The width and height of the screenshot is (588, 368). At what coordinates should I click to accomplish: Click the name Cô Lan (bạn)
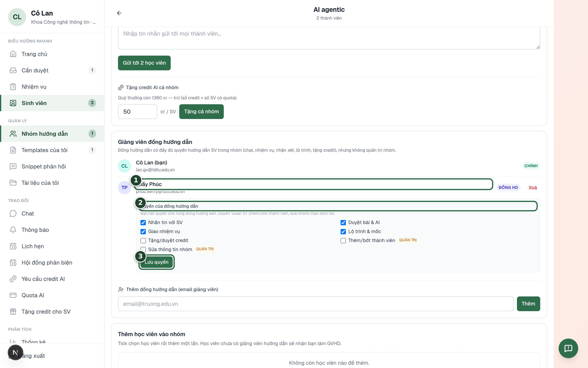point(151,163)
